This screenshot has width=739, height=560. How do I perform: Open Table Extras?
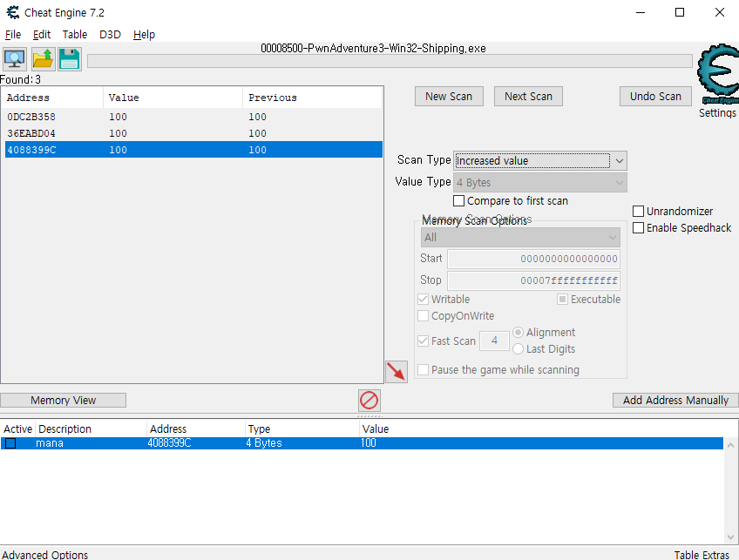(702, 555)
